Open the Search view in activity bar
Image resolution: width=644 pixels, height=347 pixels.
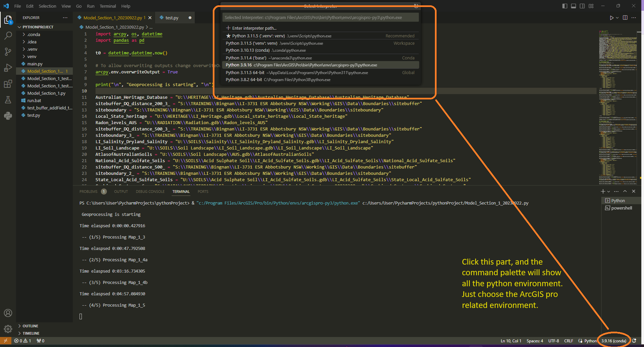tap(8, 35)
